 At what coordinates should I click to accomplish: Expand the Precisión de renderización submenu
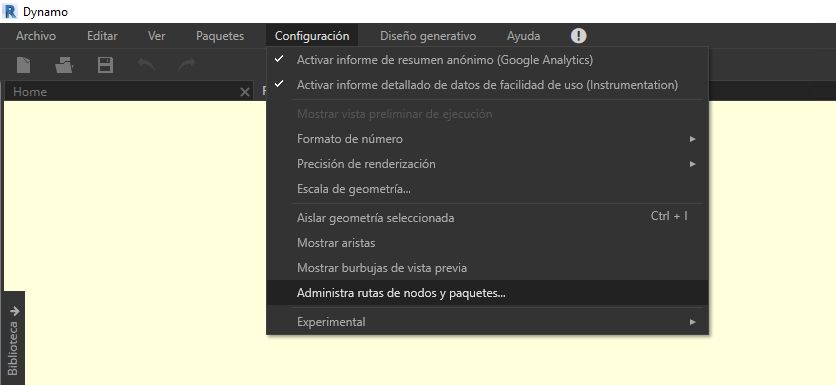(x=487, y=164)
